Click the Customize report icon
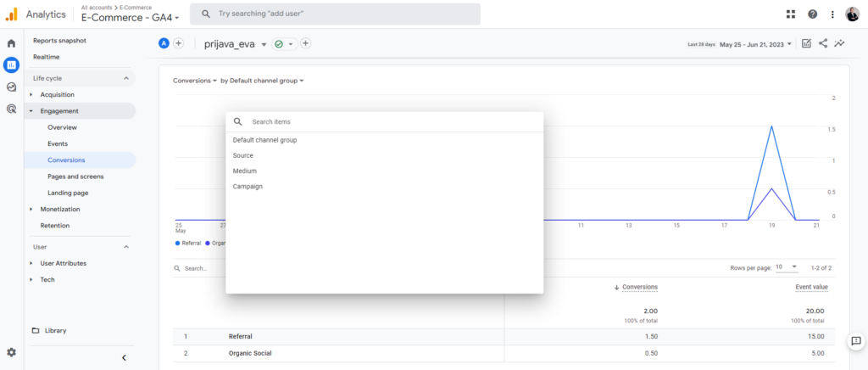 [806, 44]
